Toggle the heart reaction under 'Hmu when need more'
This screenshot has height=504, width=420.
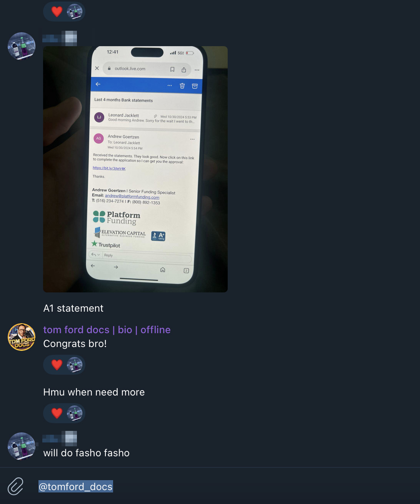(x=57, y=413)
